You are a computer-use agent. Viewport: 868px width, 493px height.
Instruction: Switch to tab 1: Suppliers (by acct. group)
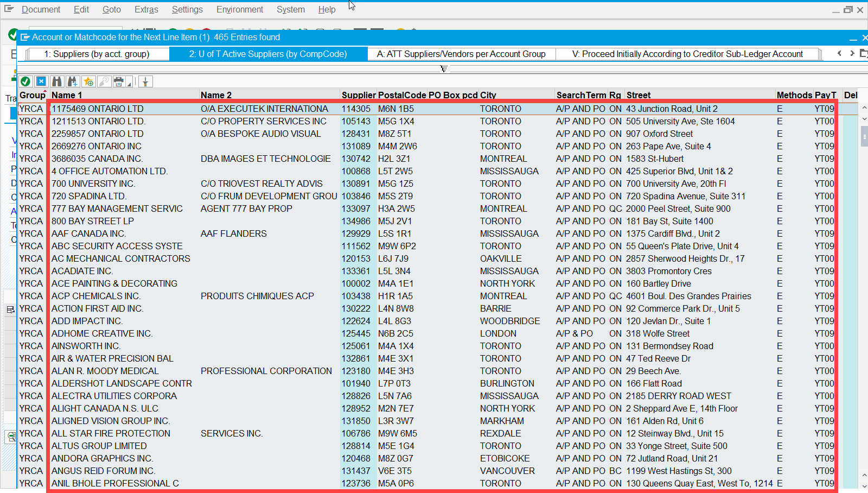pos(97,54)
